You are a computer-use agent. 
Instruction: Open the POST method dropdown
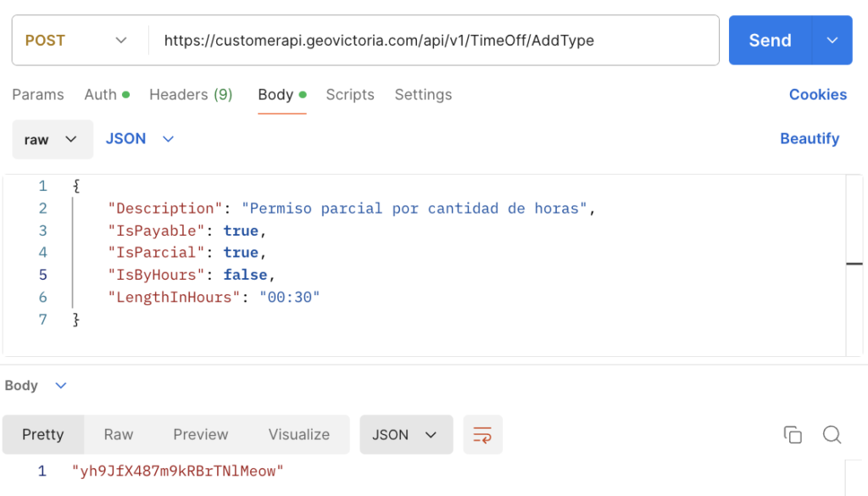(78, 40)
